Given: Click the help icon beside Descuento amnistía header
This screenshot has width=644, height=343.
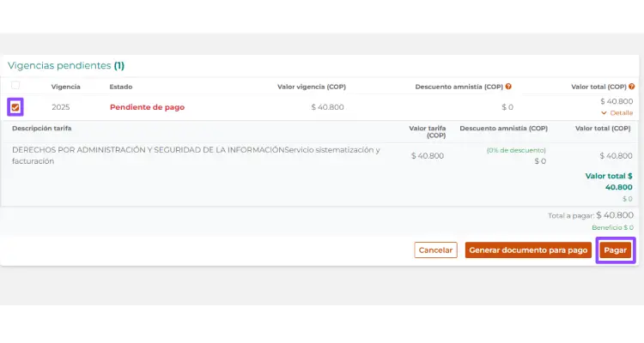Looking at the screenshot, I should [x=509, y=87].
